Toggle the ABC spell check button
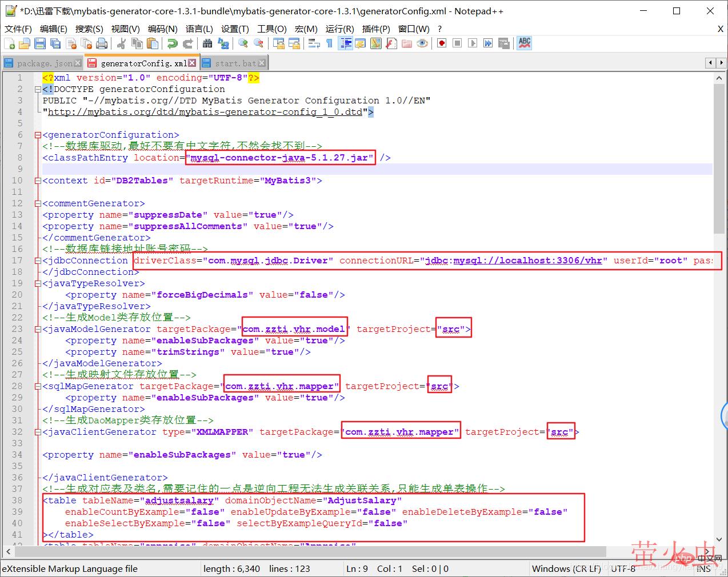728x577 pixels. click(x=524, y=43)
